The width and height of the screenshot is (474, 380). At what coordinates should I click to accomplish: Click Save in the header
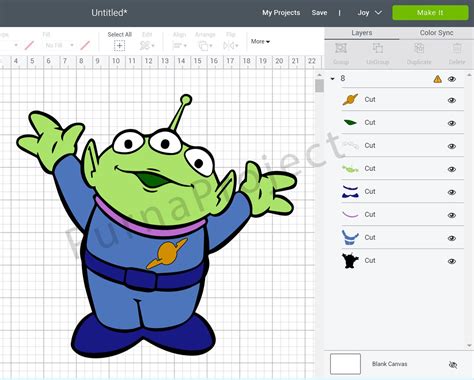[319, 13]
